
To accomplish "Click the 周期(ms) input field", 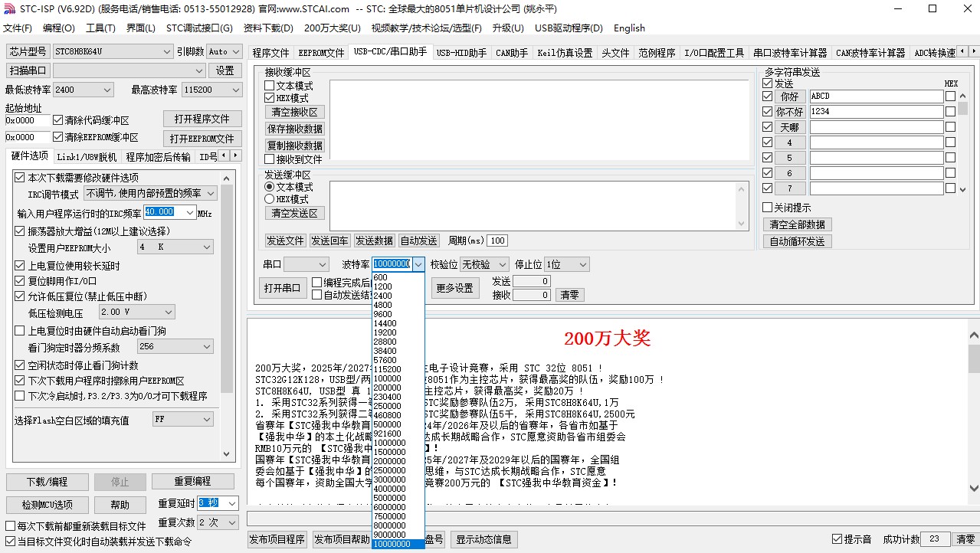I will point(497,241).
